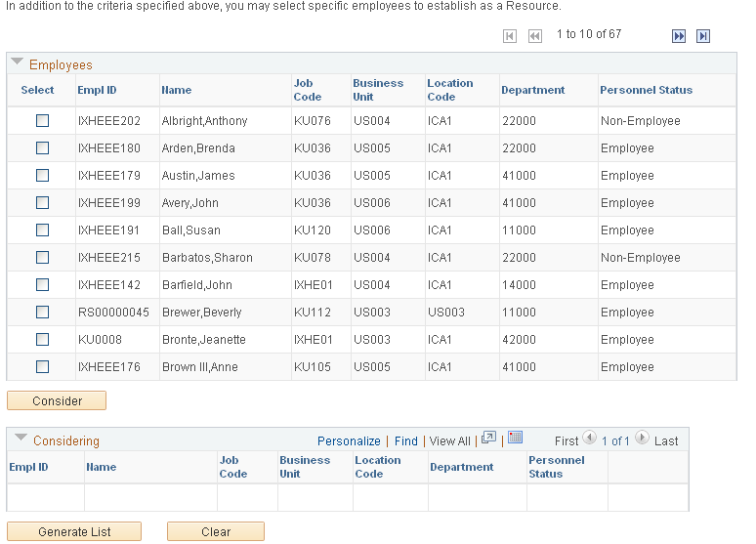Sort Employees by Personnel Status column

646,90
